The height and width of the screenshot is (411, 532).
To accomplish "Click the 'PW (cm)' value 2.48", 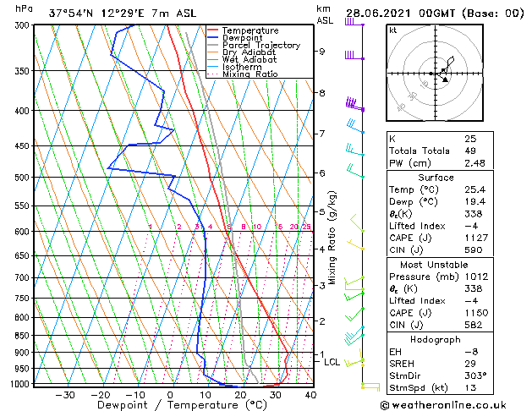I will (x=474, y=163).
